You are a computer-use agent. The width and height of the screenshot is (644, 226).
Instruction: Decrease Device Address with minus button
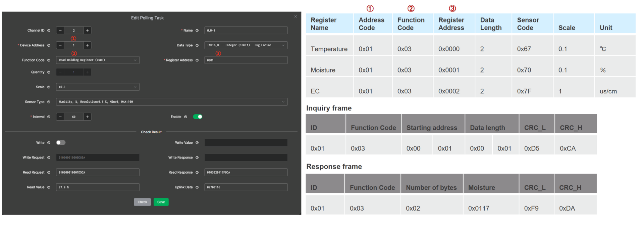pos(60,45)
